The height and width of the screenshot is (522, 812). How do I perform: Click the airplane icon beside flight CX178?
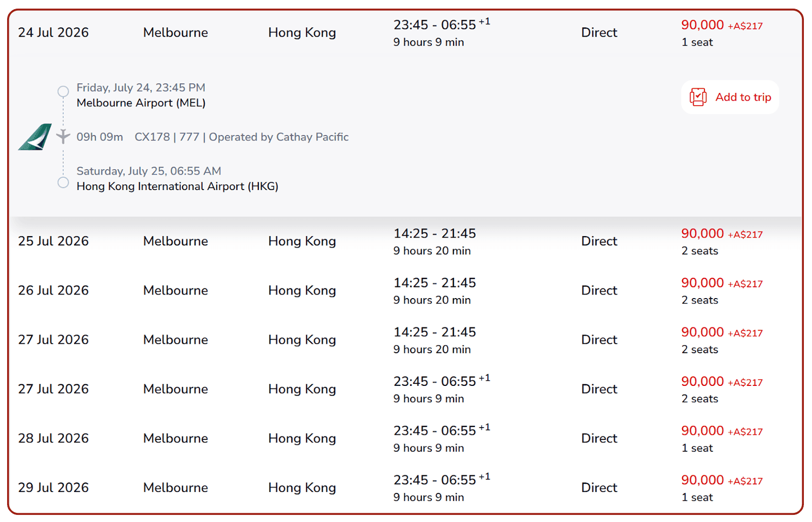[63, 137]
